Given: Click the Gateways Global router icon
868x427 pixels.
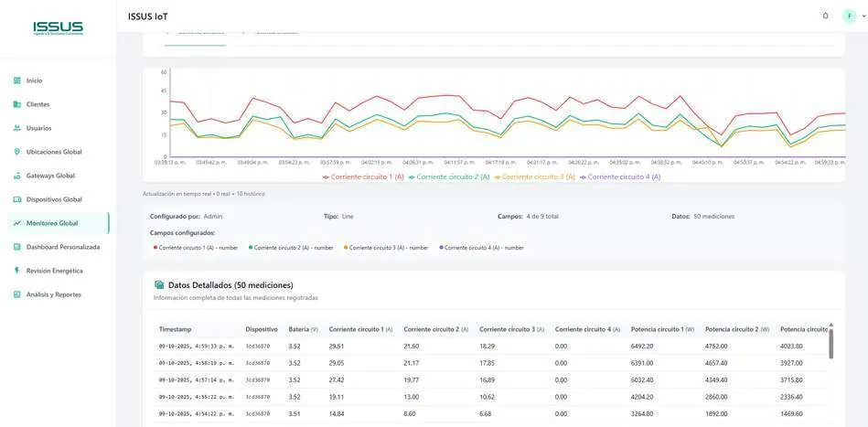Looking at the screenshot, I should tap(16, 176).
